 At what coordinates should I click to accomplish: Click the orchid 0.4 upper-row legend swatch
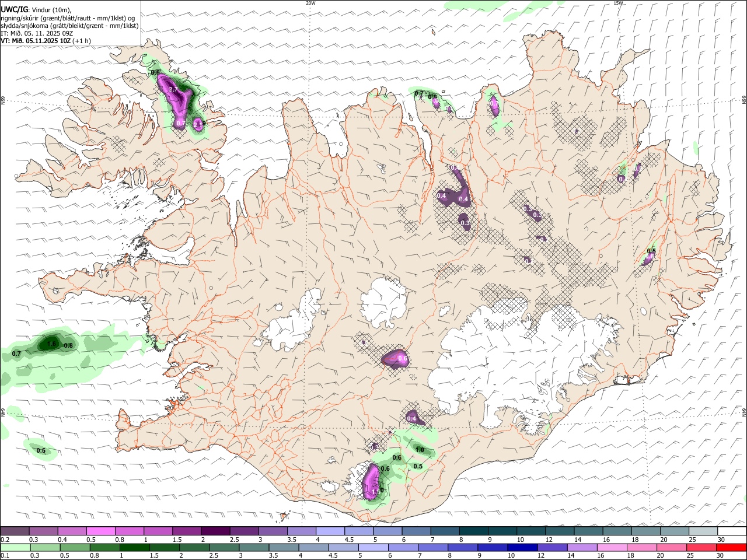pos(72,531)
